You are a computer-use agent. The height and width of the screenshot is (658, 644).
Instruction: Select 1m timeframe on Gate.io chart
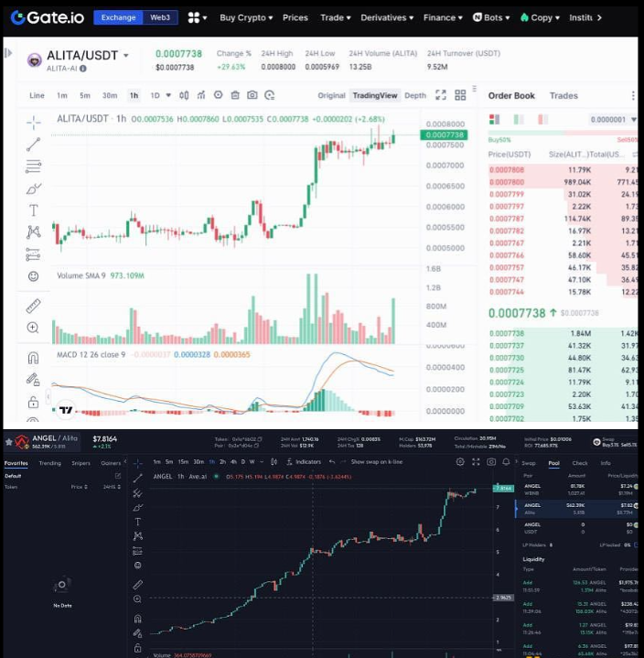(x=62, y=96)
